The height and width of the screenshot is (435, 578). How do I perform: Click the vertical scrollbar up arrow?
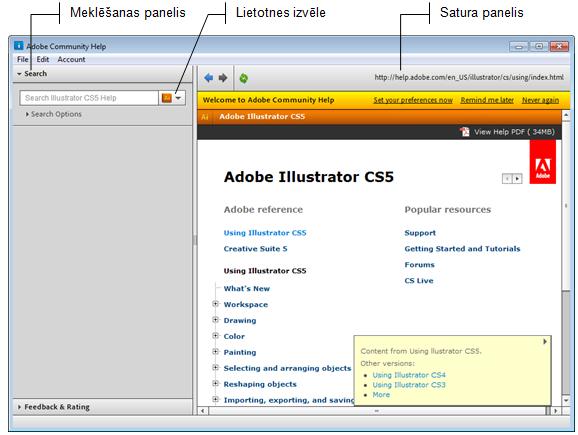566,115
